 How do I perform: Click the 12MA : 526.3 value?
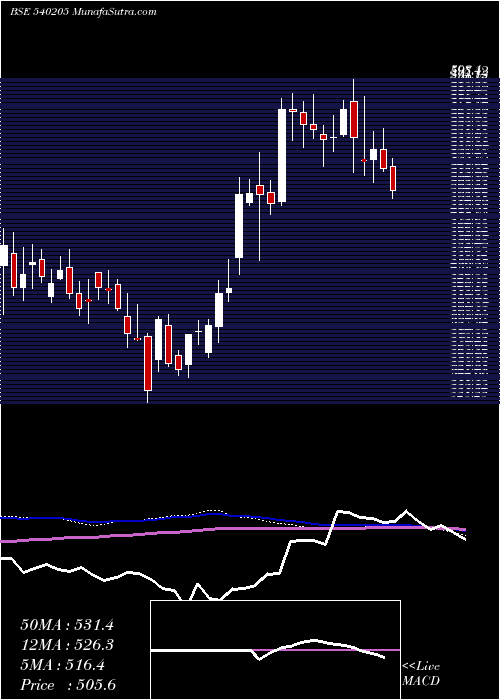pyautogui.click(x=67, y=645)
